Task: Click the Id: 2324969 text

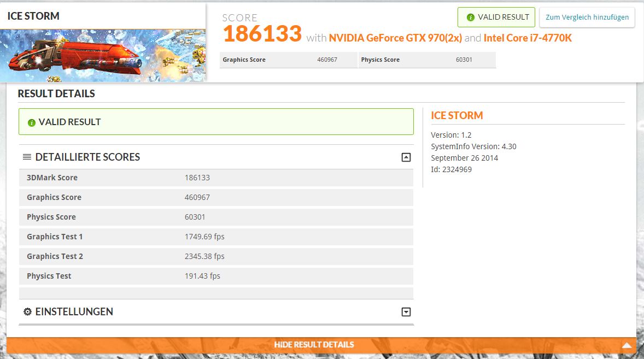Action: [452, 169]
